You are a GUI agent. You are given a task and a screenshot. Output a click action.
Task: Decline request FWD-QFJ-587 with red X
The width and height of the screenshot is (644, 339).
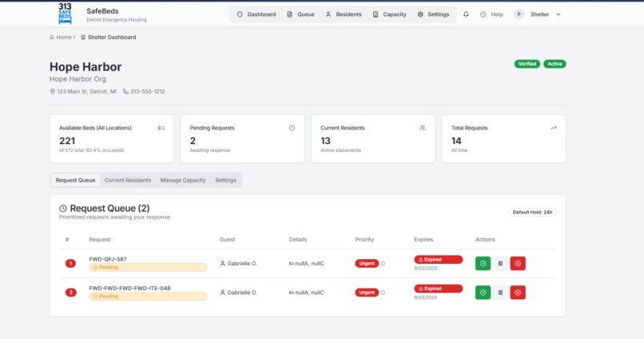(518, 263)
